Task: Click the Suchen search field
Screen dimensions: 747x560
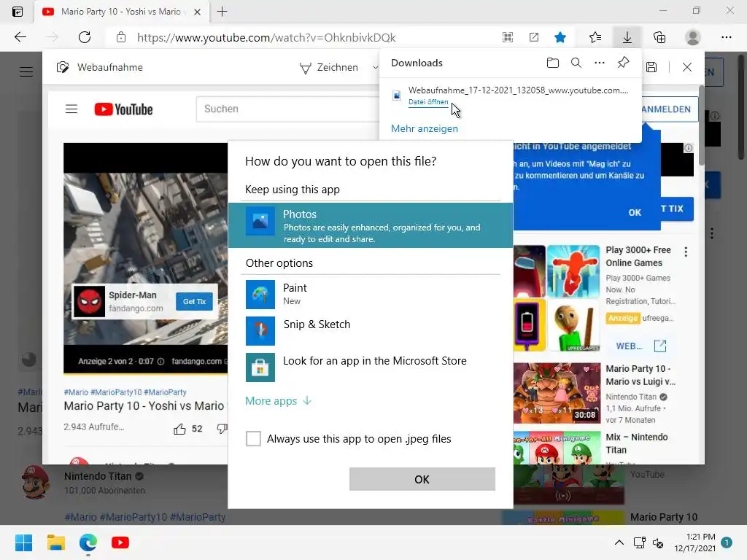Action: (x=289, y=109)
